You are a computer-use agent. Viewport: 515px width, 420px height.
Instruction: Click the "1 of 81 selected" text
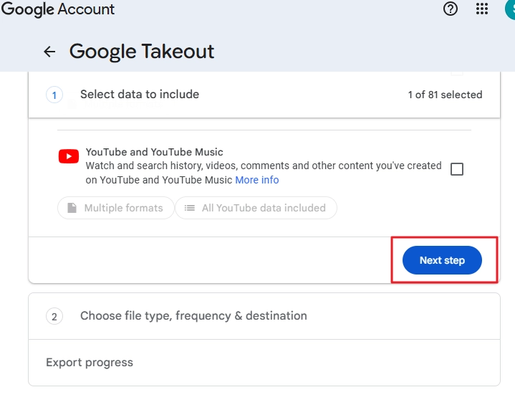click(445, 95)
